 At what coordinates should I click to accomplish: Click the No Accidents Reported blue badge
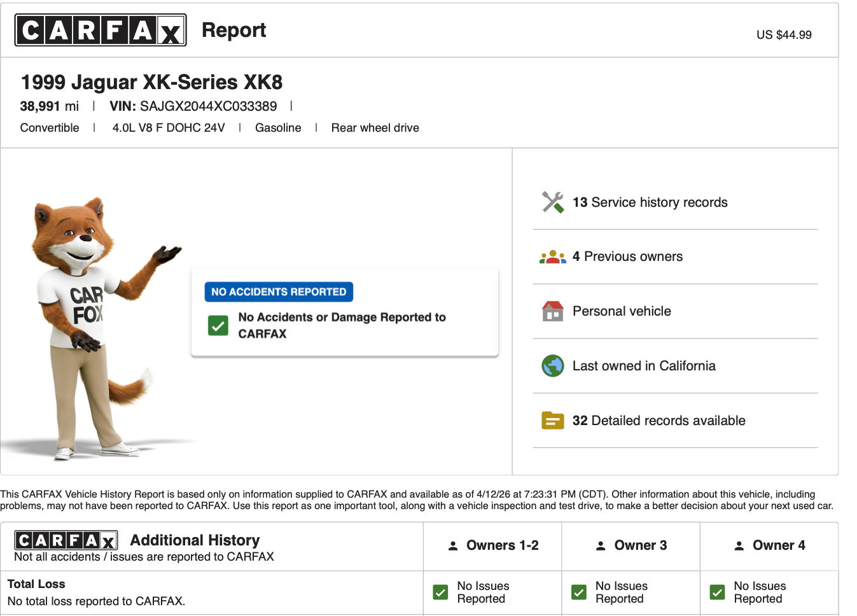click(279, 292)
